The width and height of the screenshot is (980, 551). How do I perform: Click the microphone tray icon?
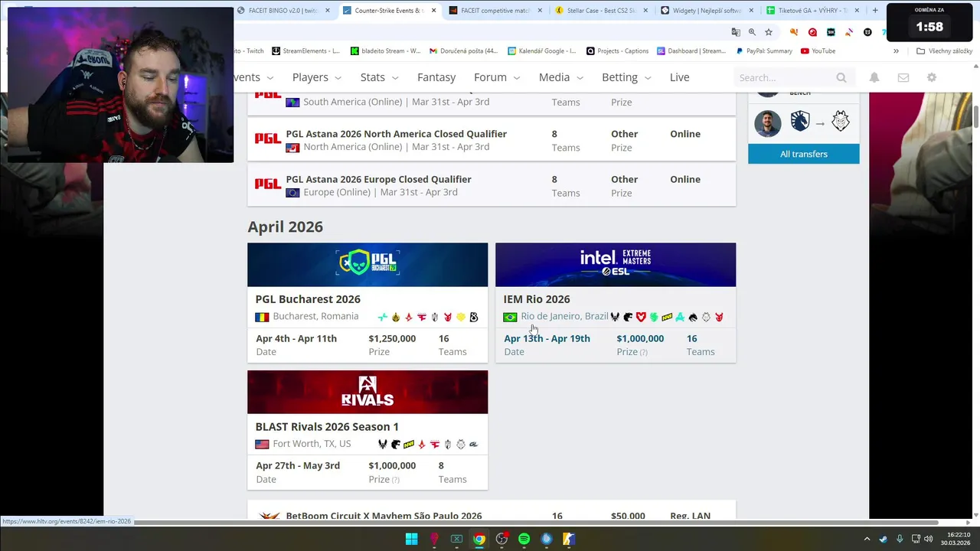tap(900, 539)
